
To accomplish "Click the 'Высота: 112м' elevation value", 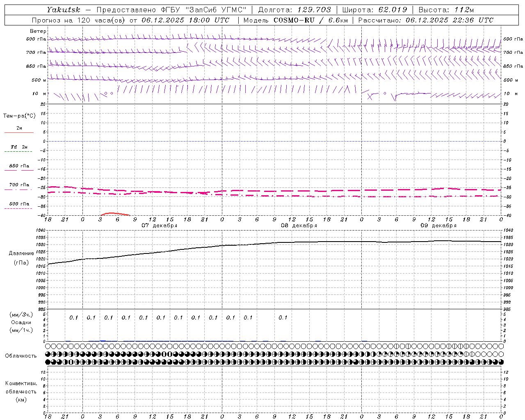I will pyautogui.click(x=447, y=9).
